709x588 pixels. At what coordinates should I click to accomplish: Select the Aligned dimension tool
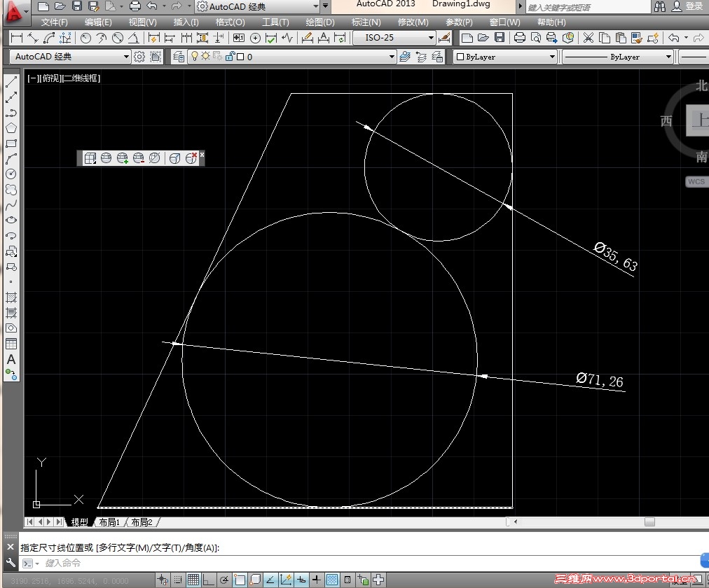(32, 38)
